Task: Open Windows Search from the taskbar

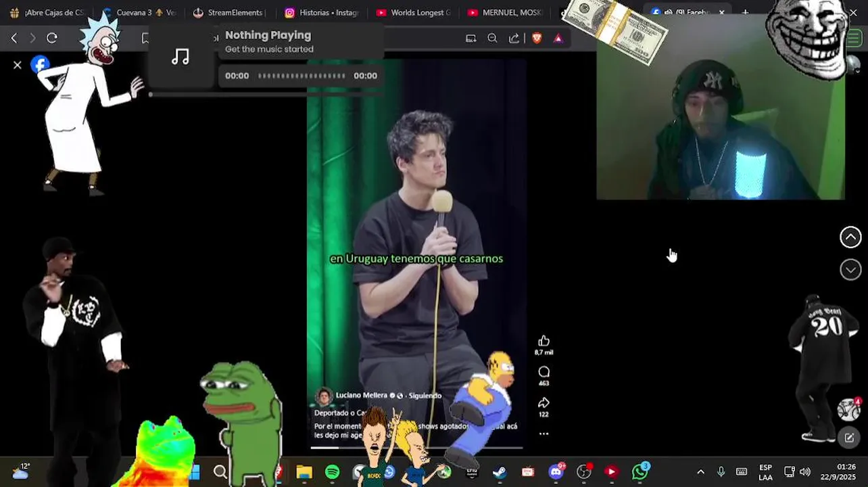Action: pyautogui.click(x=220, y=471)
